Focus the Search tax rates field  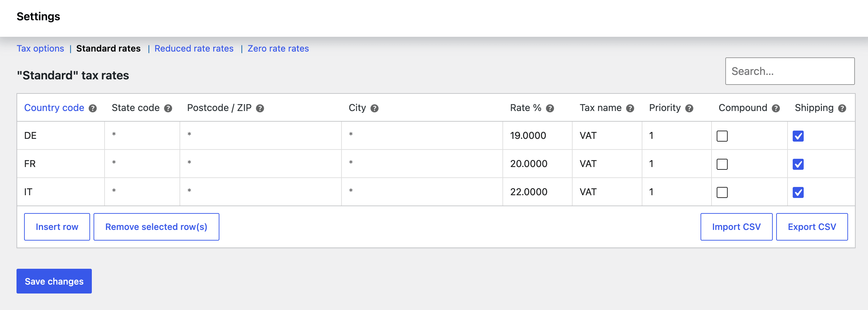pos(790,71)
